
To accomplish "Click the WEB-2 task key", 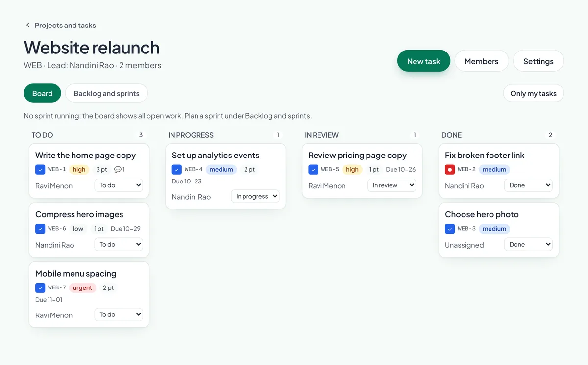I will pos(466,169).
